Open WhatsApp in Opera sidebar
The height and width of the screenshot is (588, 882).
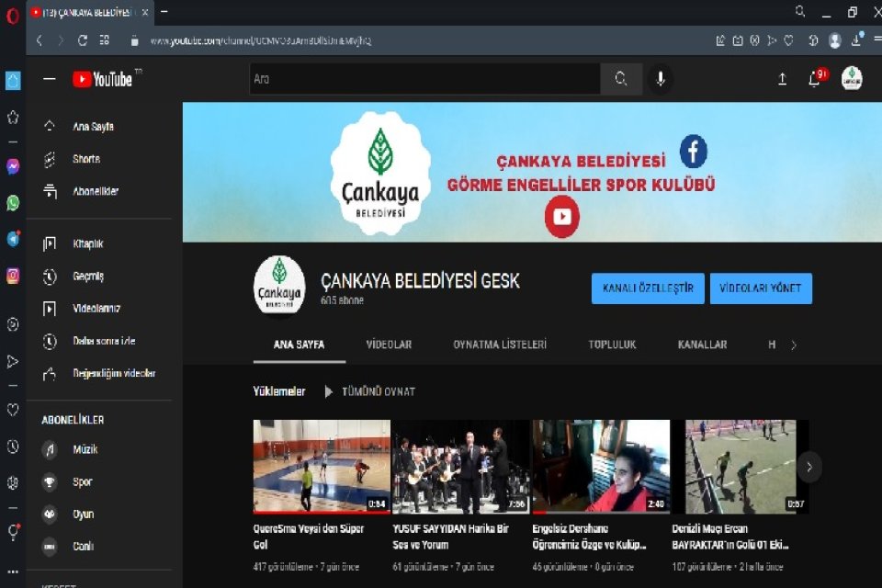coord(13,203)
